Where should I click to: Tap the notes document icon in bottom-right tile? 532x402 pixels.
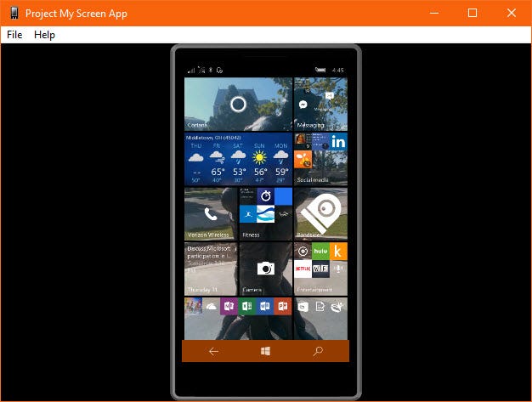point(320,307)
